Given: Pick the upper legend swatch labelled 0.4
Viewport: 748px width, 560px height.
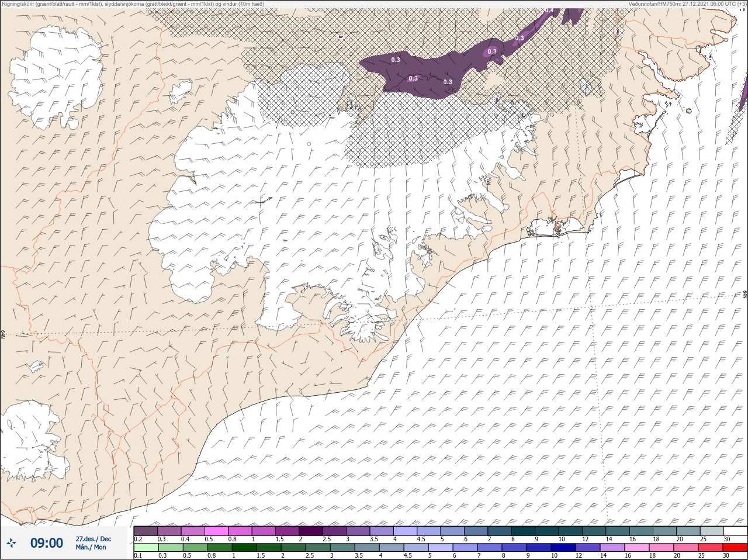Looking at the screenshot, I should 193,531.
